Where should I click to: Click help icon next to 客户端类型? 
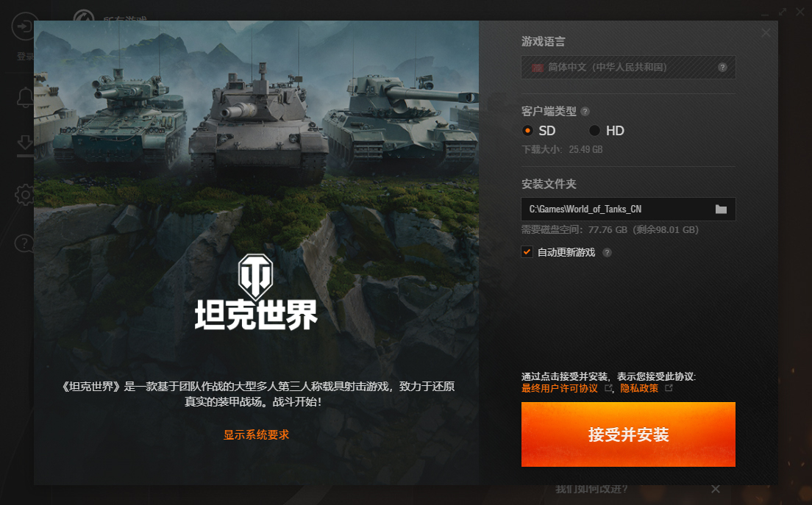[x=585, y=111]
